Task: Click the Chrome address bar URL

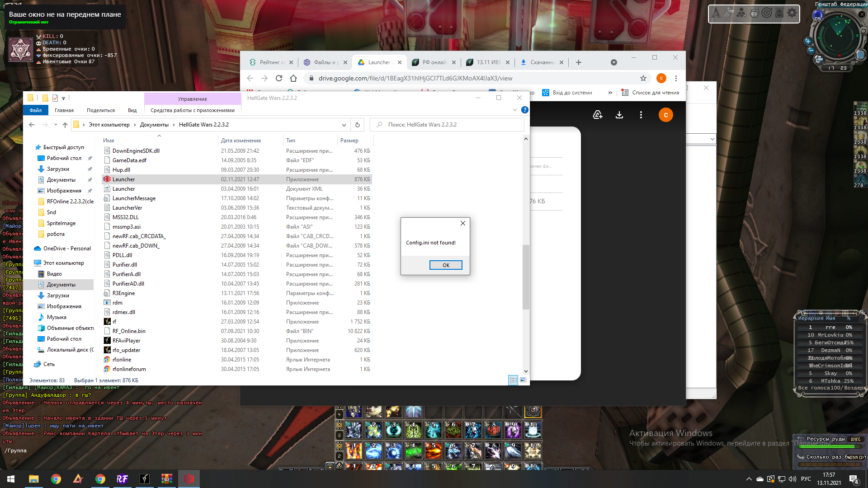Action: [415, 78]
